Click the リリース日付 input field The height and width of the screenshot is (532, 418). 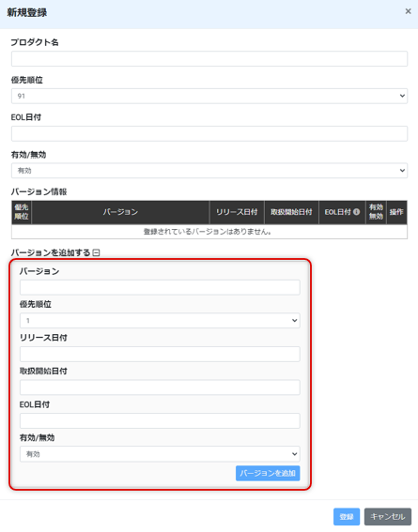[160, 354]
